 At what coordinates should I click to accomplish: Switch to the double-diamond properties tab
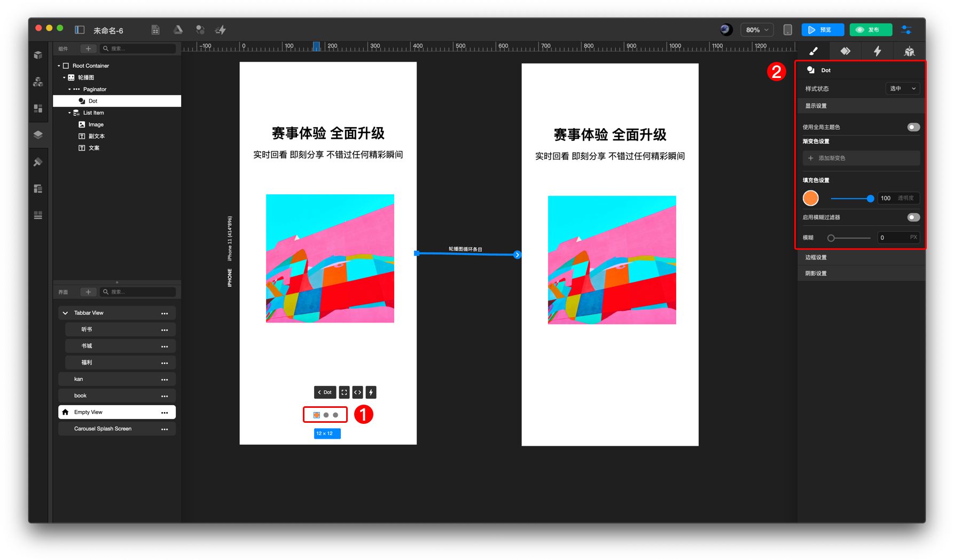[x=845, y=51]
